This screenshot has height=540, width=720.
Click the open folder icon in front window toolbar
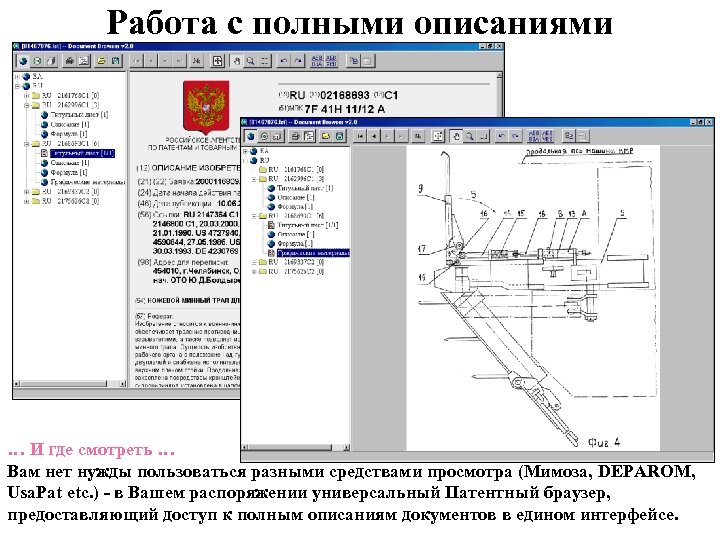click(x=326, y=136)
